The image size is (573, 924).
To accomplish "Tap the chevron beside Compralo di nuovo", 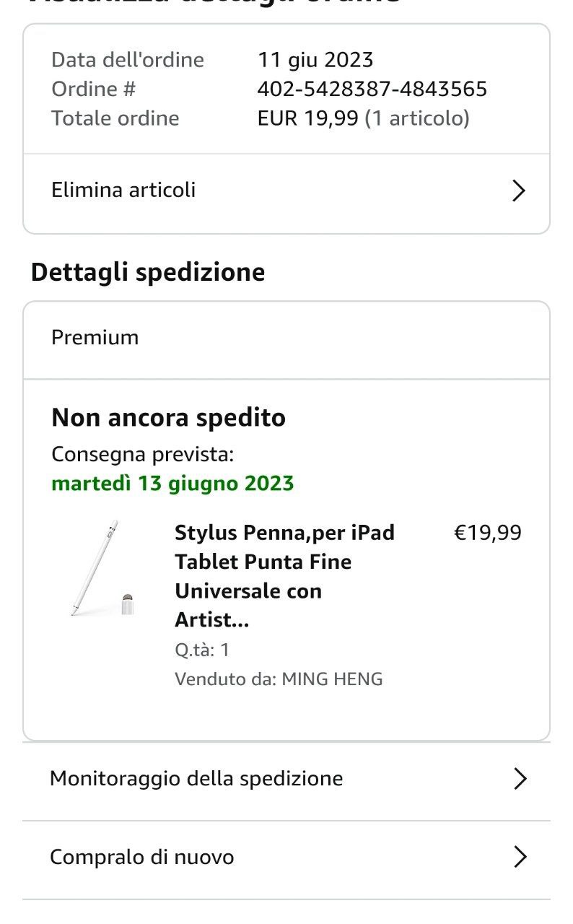I will click(520, 858).
